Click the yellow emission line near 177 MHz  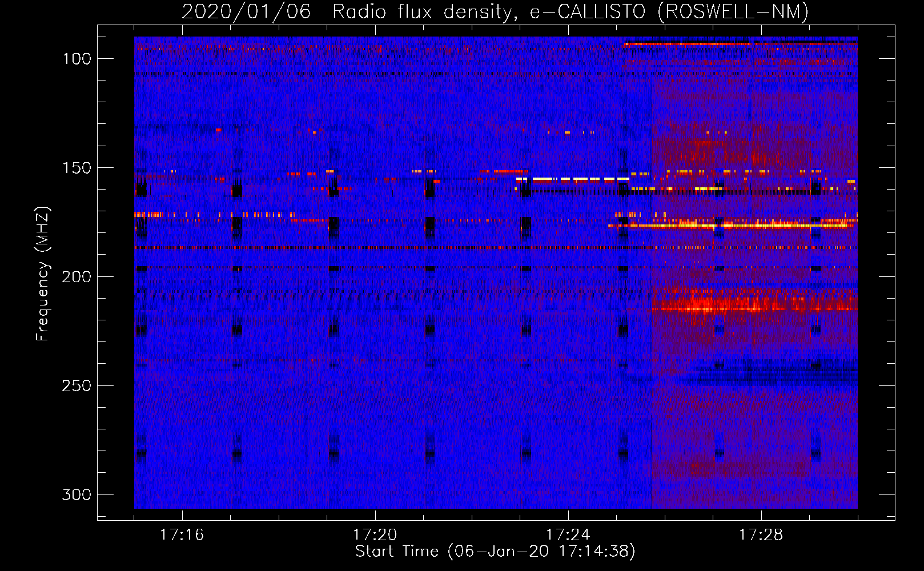pyautogui.click(x=732, y=226)
